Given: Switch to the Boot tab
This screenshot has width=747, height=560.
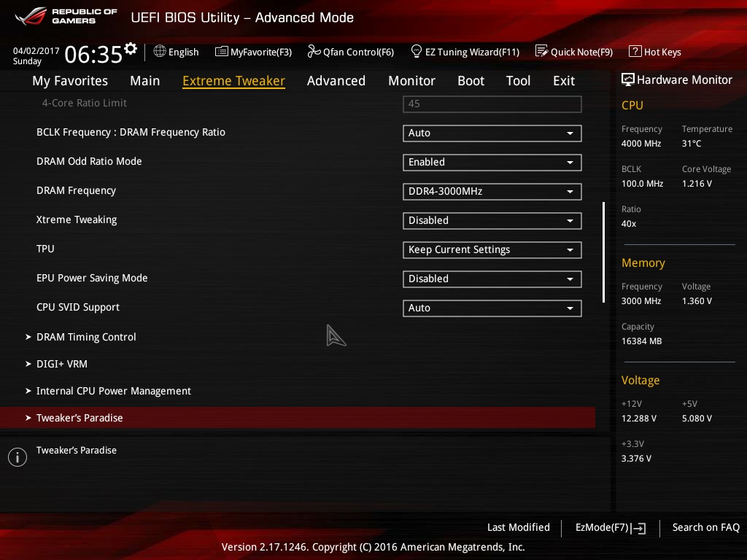Looking at the screenshot, I should 471,81.
